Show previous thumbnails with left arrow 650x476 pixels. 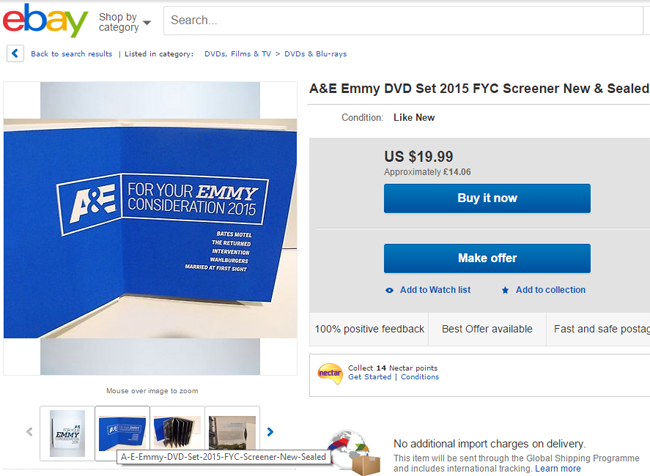[29, 432]
